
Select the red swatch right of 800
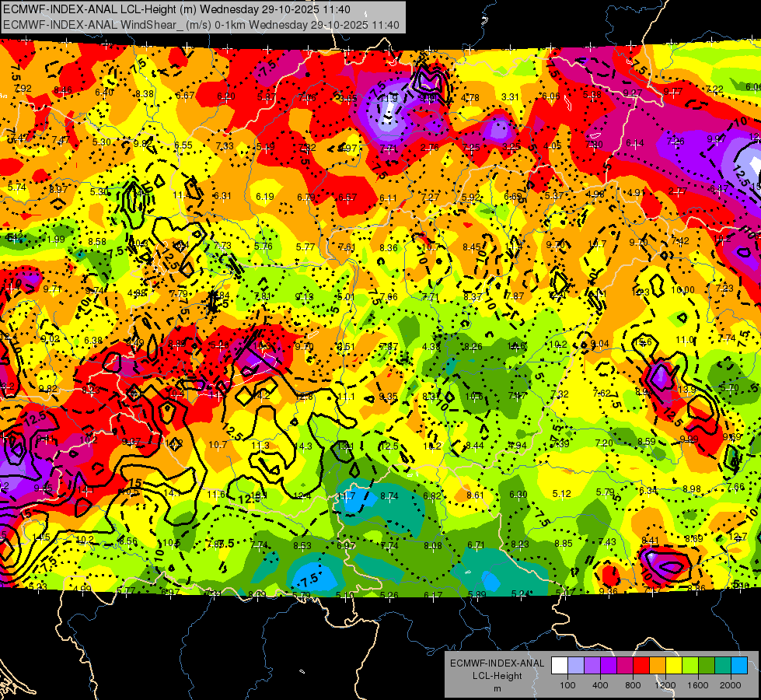641,666
